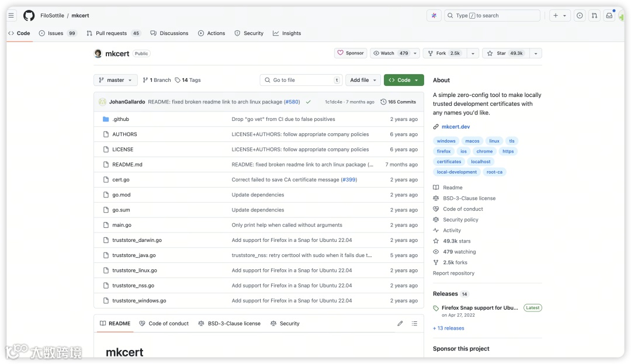Open the Pull requests tab
Viewport: 631px width, 364px height.
[x=113, y=33]
